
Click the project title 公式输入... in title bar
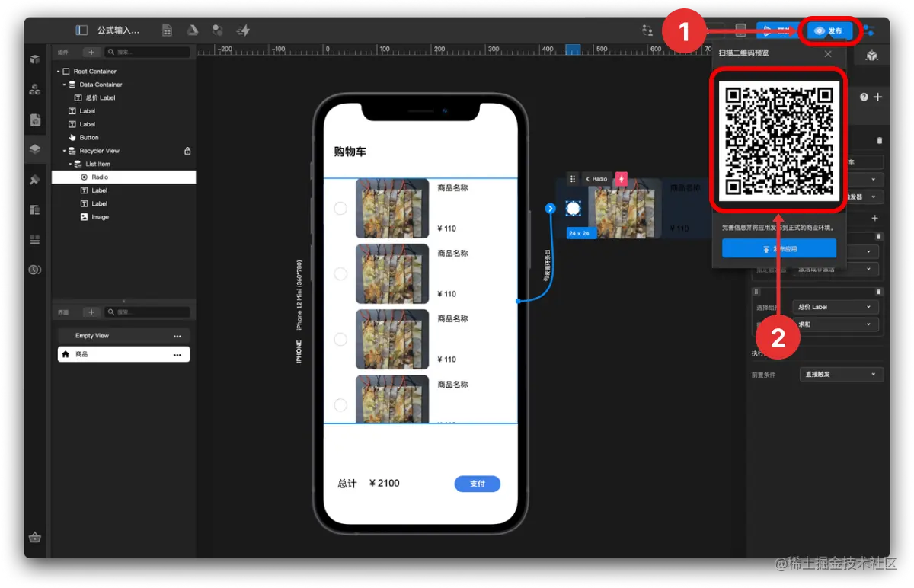(x=118, y=30)
